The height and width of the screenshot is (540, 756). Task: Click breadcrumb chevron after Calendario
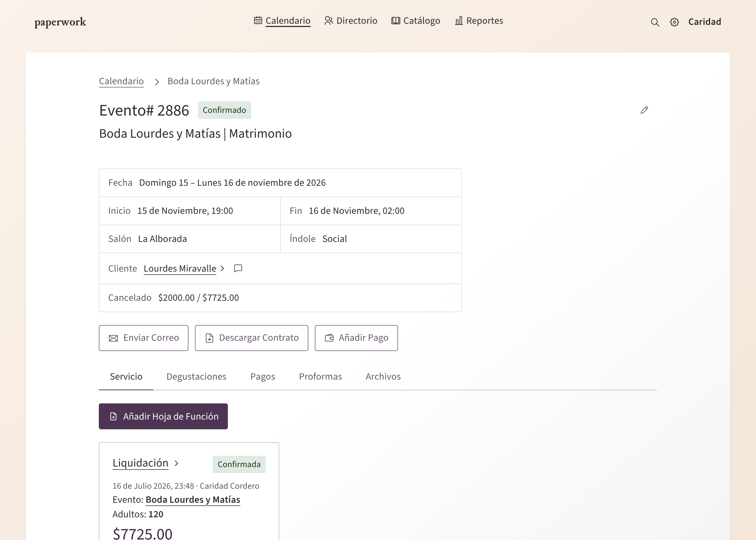[x=157, y=82]
